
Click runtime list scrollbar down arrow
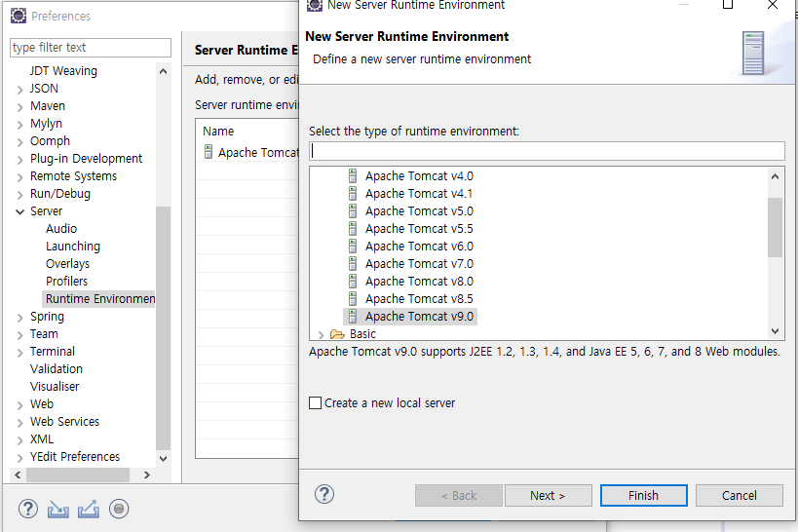point(775,331)
